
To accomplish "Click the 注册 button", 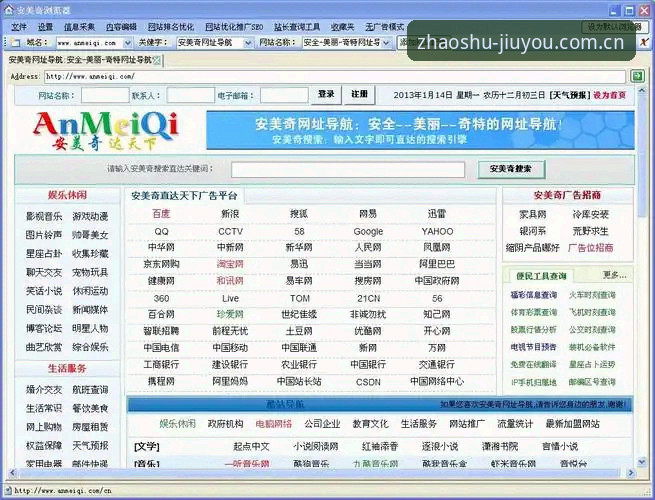I will click(359, 95).
